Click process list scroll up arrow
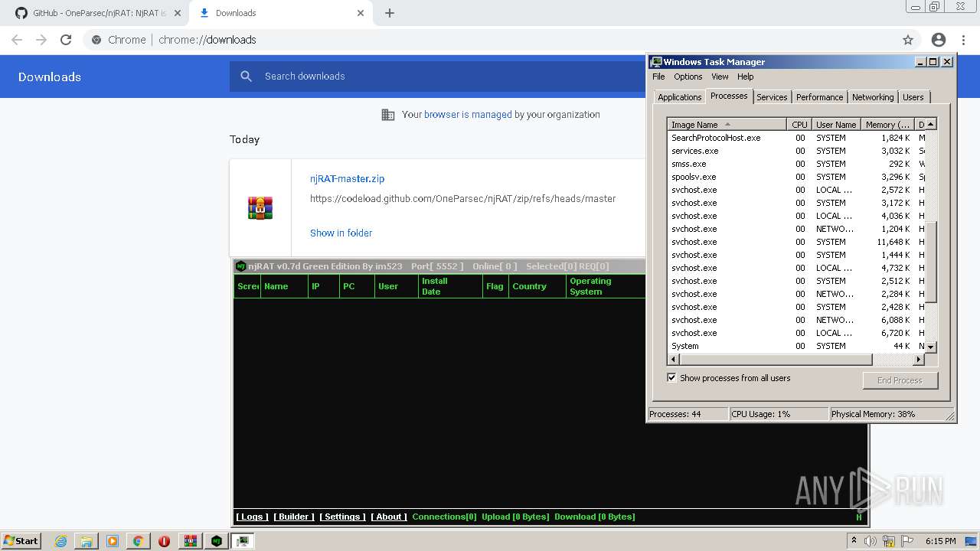Viewport: 980px width, 551px height. (931, 124)
